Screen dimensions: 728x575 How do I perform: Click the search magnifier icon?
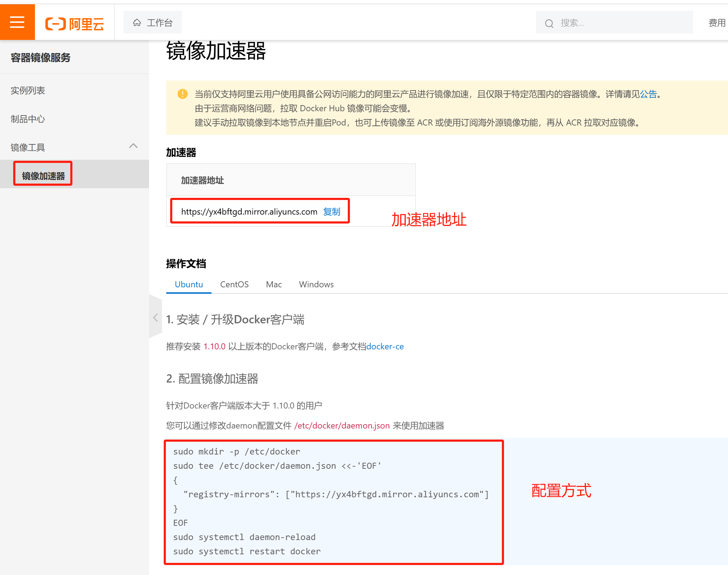tap(549, 24)
